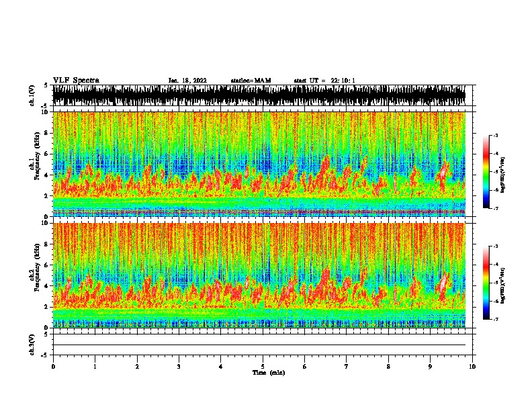Click time axis tick label "3"
The image size is (532, 411).
pyautogui.click(x=179, y=367)
